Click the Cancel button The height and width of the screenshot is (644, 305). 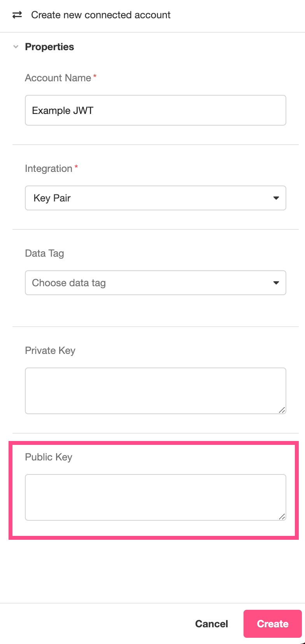coord(212,624)
